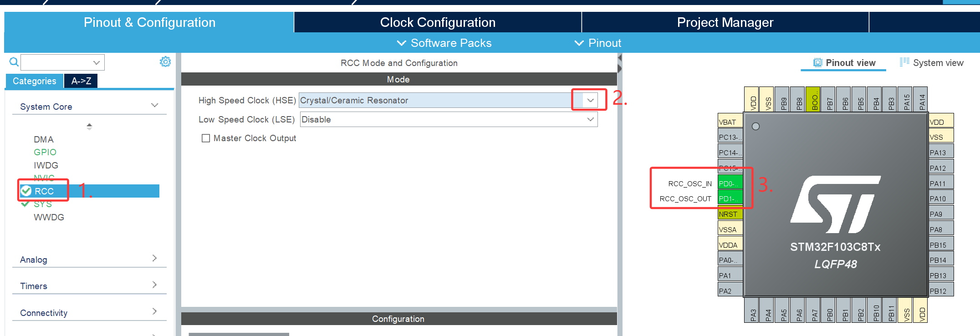The image size is (980, 336).
Task: Open the Low Speed Clock (LSE) dropdown
Action: (x=590, y=119)
